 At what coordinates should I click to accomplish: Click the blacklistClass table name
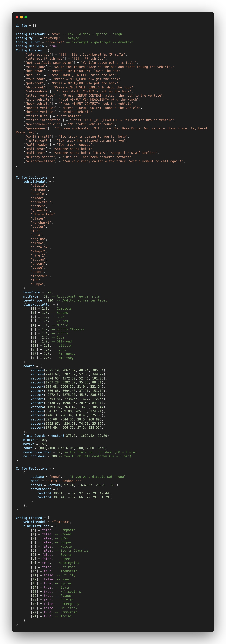coord(36,526)
